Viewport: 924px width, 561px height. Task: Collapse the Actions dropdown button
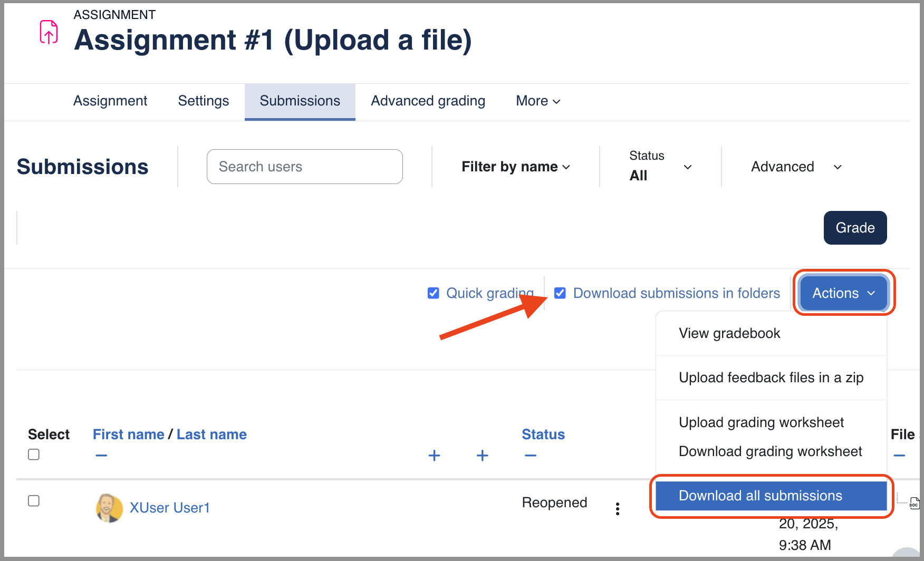844,293
